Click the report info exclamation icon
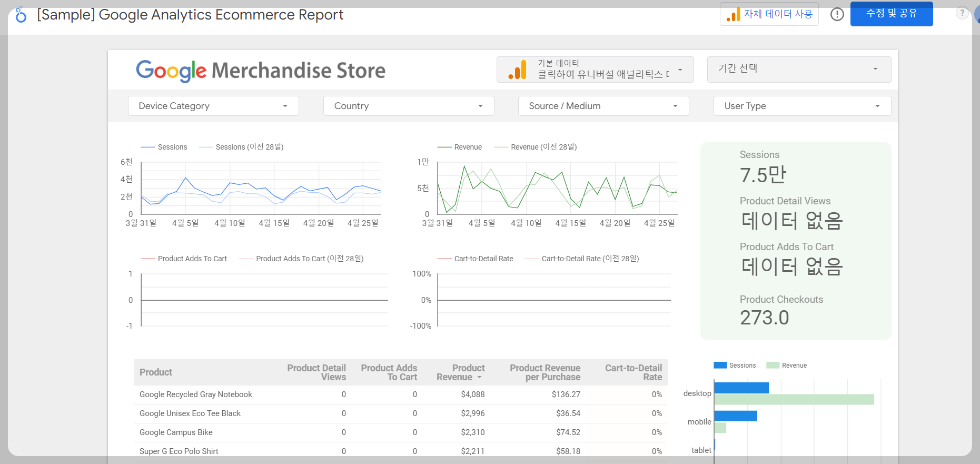 tap(837, 14)
